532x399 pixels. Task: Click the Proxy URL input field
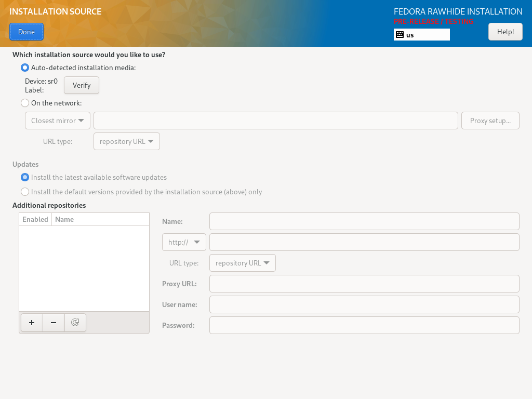tap(364, 284)
